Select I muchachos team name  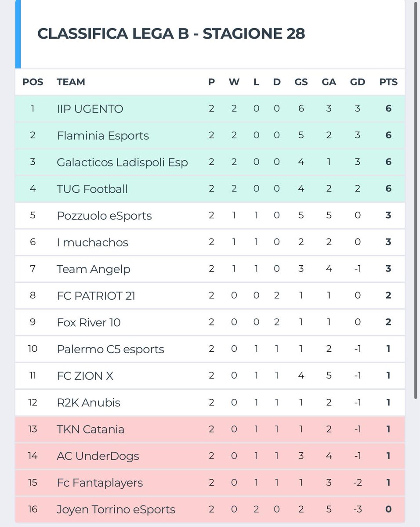(92, 242)
